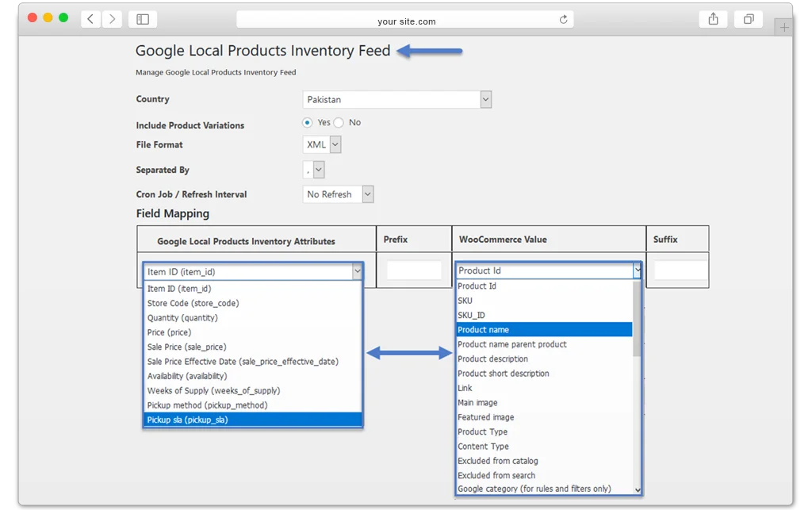Screen dimensions: 812x510
Task: Reload the page with the refresh icon
Action: (564, 20)
